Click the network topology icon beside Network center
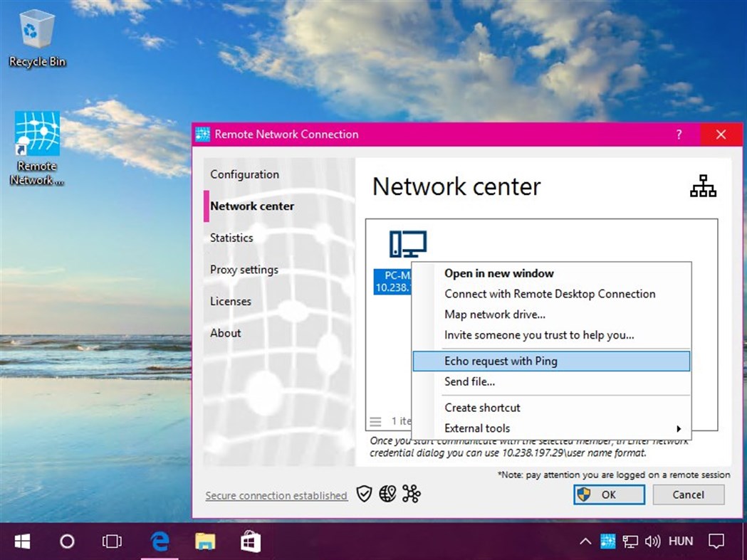This screenshot has height=560, width=747. [x=703, y=186]
